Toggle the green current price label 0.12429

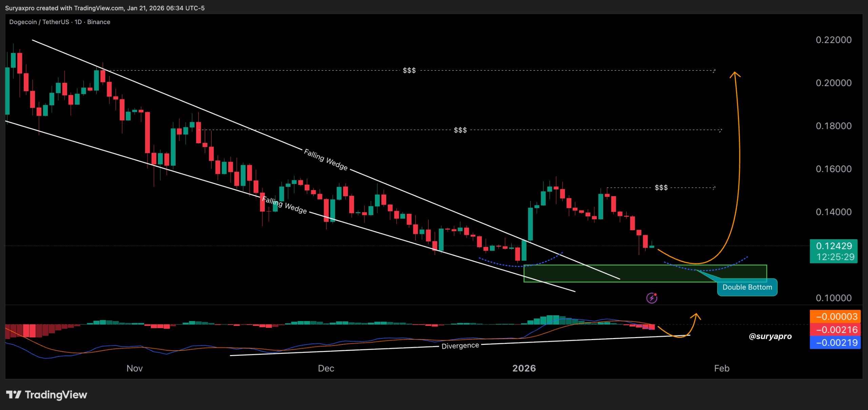pyautogui.click(x=834, y=246)
